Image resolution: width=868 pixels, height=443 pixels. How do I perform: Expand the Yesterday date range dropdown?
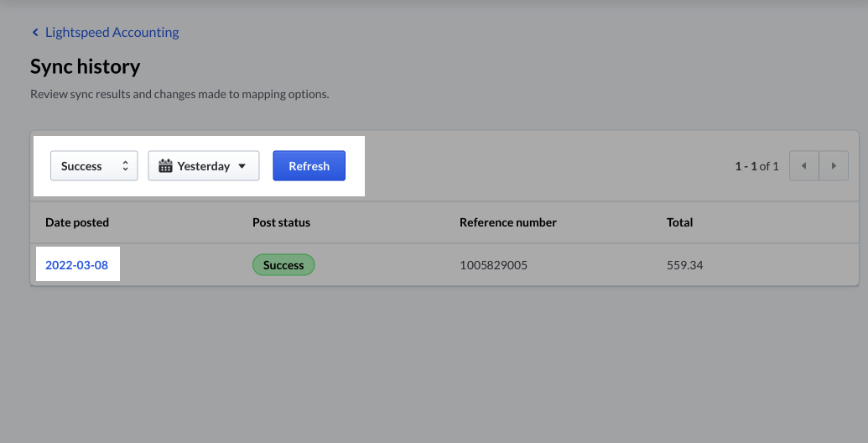[204, 166]
